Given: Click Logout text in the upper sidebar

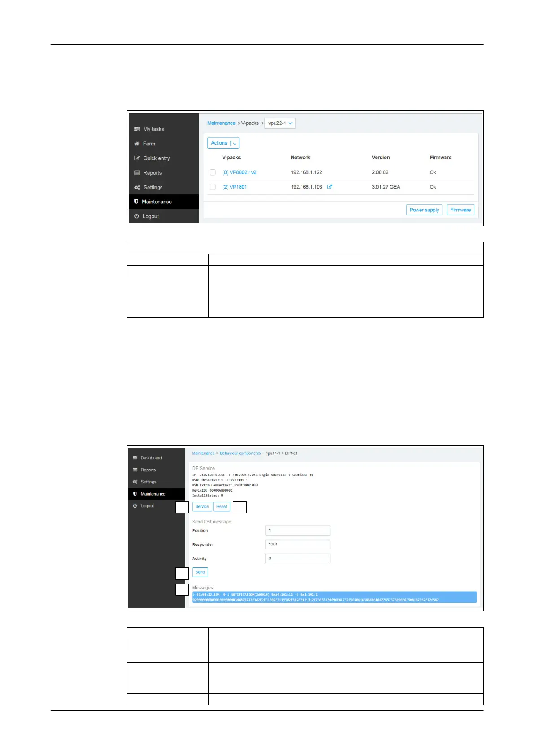Looking at the screenshot, I should 150,216.
